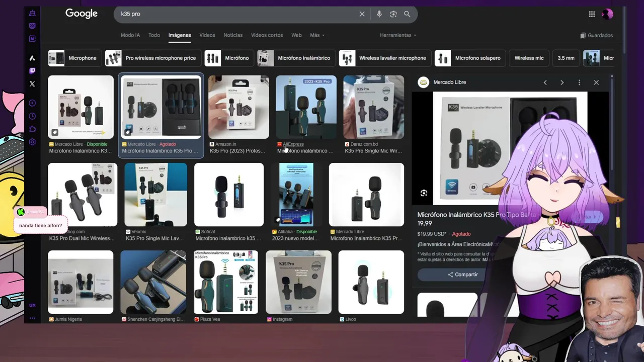Select the Imágenes tab

pyautogui.click(x=180, y=35)
